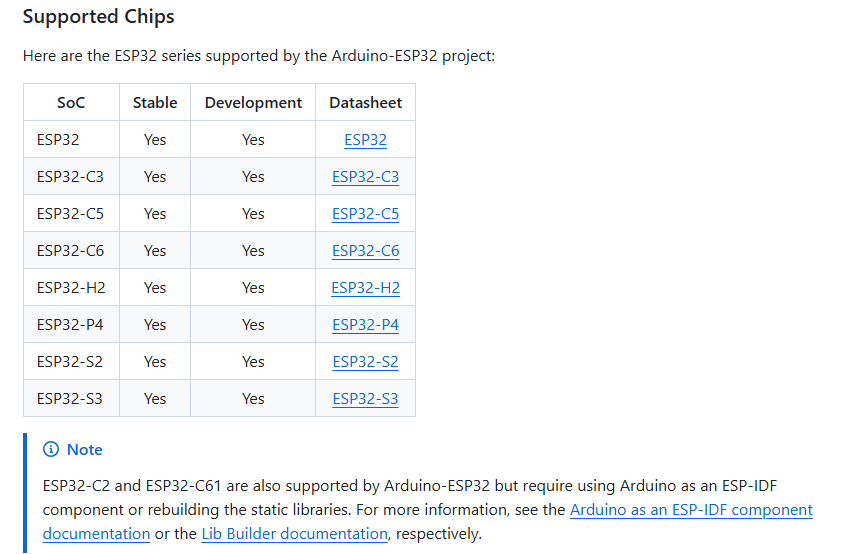This screenshot has height=554, width=850.
Task: Select the ESP32 cell in SoC column
Action: (71, 140)
